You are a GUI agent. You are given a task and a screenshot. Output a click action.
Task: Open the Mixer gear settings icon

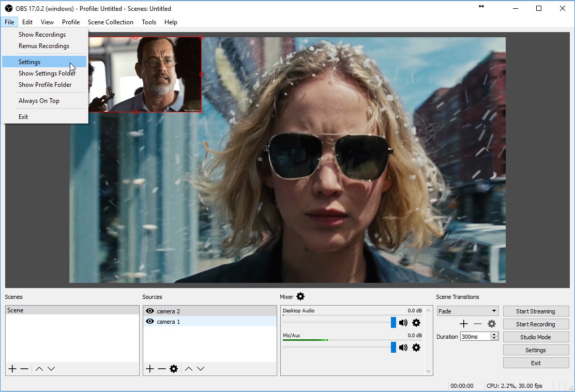point(300,296)
